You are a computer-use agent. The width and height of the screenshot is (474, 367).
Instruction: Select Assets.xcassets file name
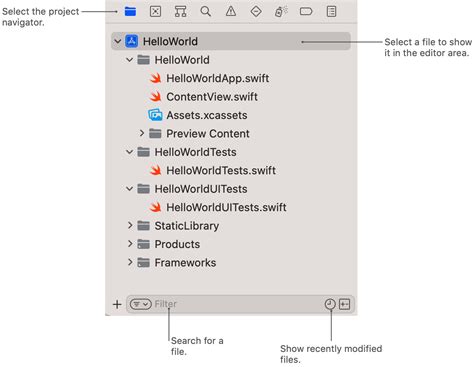pos(207,115)
